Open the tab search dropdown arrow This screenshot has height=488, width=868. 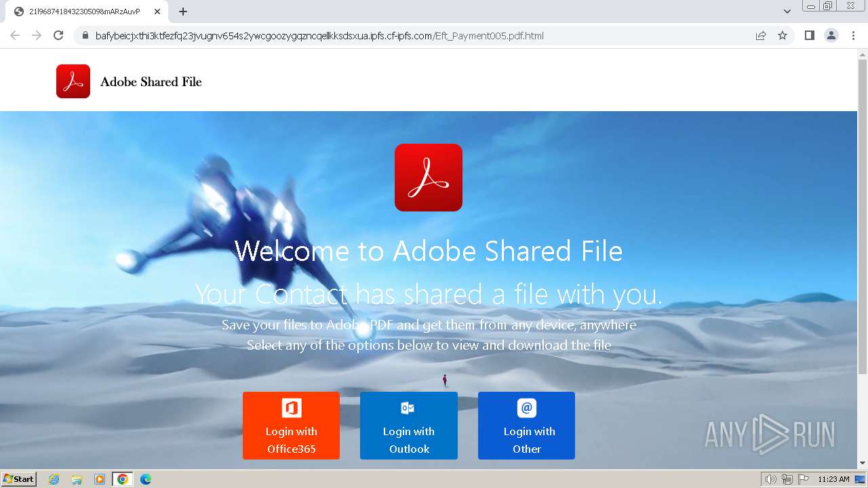787,12
